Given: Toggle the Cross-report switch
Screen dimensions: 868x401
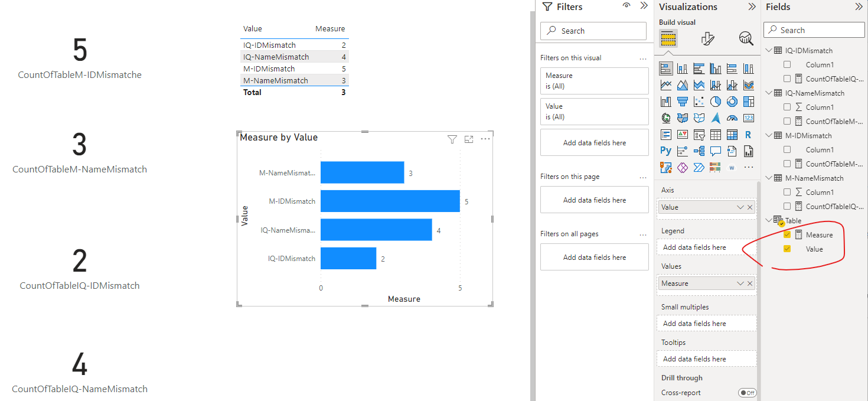Looking at the screenshot, I should tap(747, 393).
